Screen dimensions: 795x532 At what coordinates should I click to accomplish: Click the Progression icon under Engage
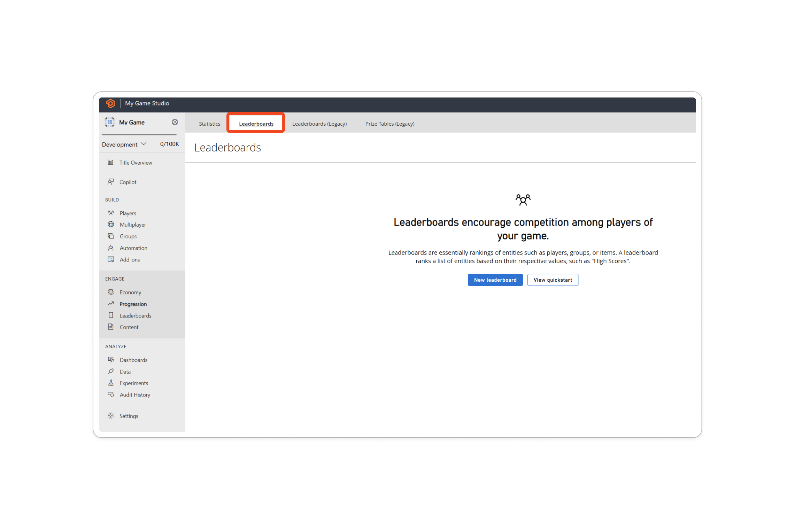(x=110, y=303)
